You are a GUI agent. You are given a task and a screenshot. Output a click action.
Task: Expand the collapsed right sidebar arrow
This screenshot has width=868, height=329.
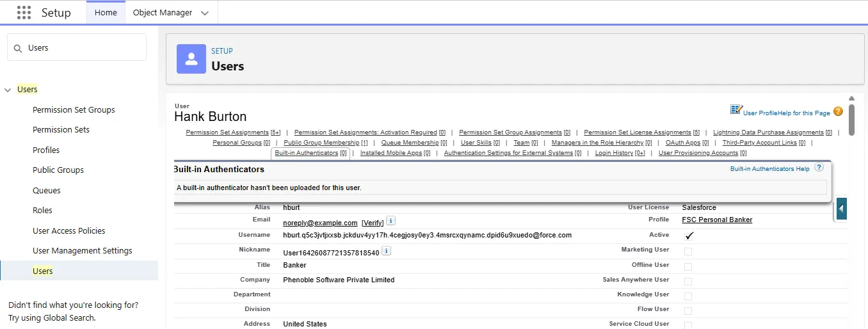pos(841,209)
